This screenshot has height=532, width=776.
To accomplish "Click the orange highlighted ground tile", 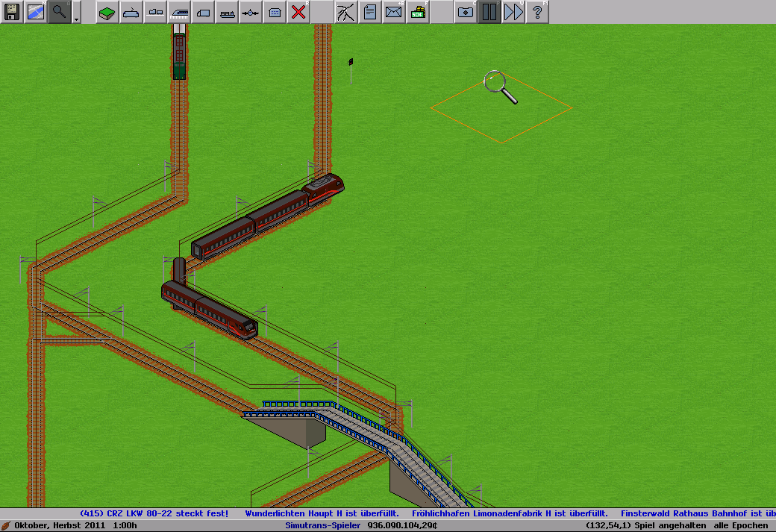I will pos(501,108).
